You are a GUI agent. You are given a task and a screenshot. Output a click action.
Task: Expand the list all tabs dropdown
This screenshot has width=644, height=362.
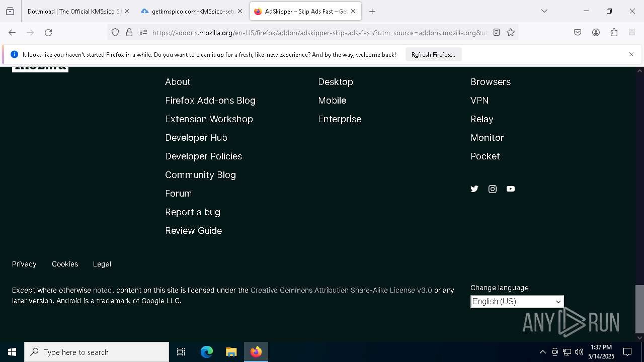pos(544,11)
